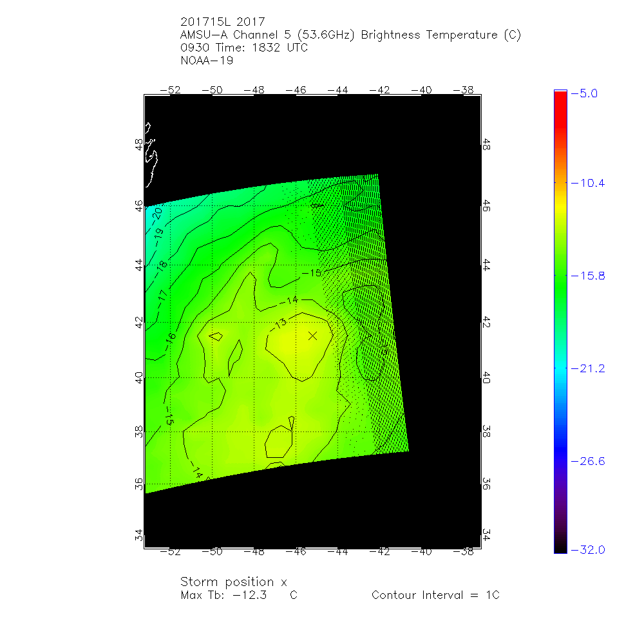Click the red top of the colorbar
Viewport: 644px width, 644px height.
tap(560, 97)
